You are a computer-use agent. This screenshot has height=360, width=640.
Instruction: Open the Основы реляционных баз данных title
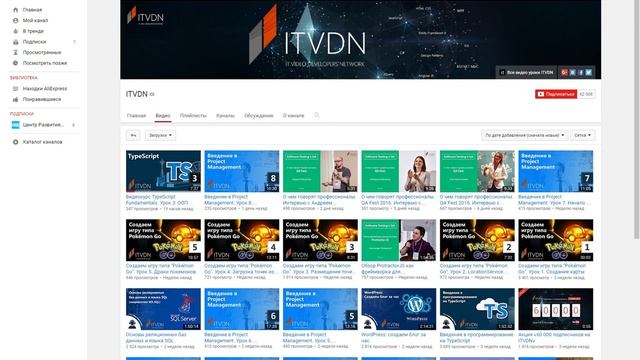pos(156,338)
